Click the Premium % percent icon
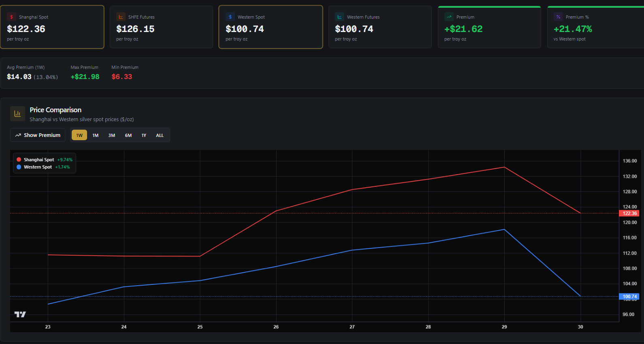644x344 pixels. tap(558, 17)
